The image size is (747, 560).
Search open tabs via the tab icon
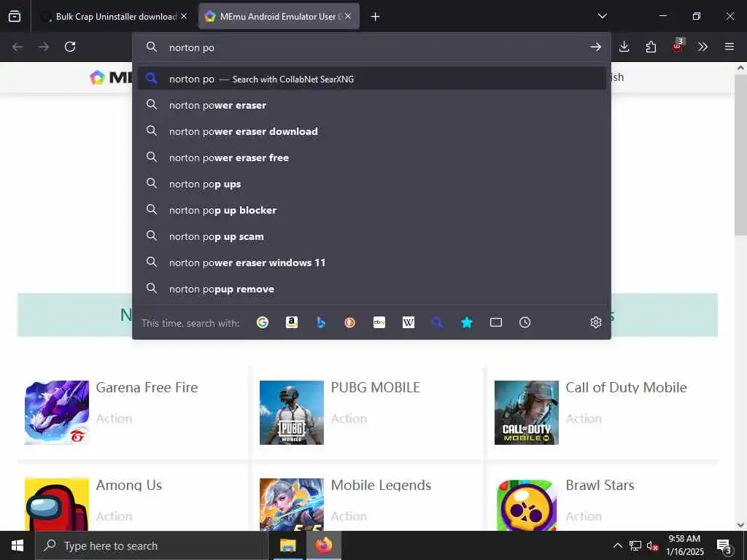tap(496, 322)
